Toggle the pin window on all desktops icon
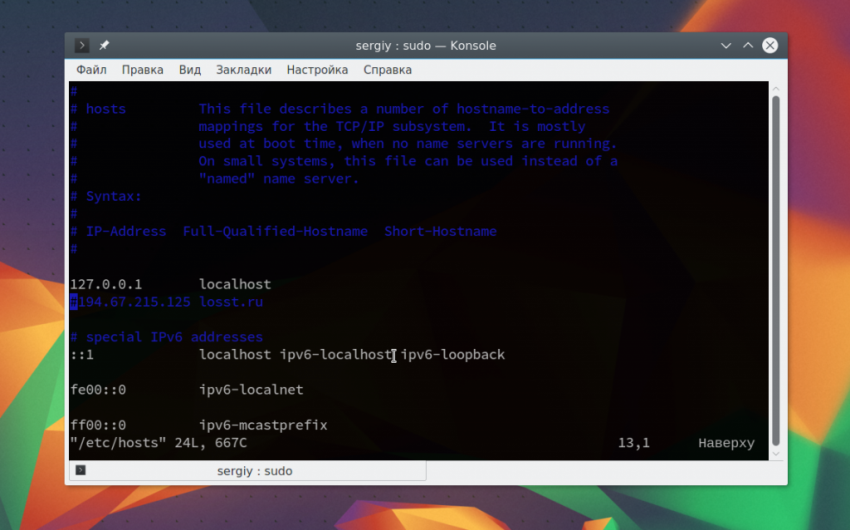 tap(104, 46)
